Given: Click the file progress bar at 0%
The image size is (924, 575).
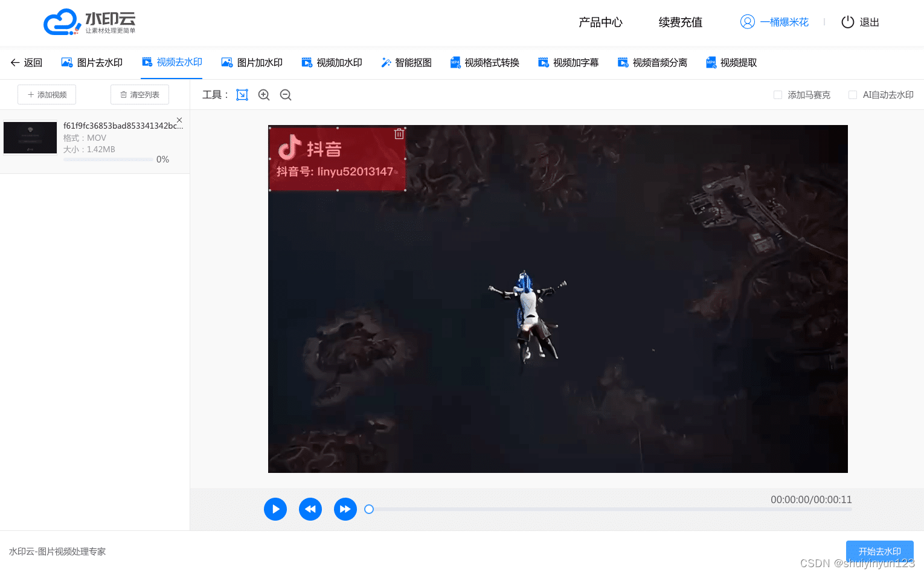Looking at the screenshot, I should (x=108, y=159).
